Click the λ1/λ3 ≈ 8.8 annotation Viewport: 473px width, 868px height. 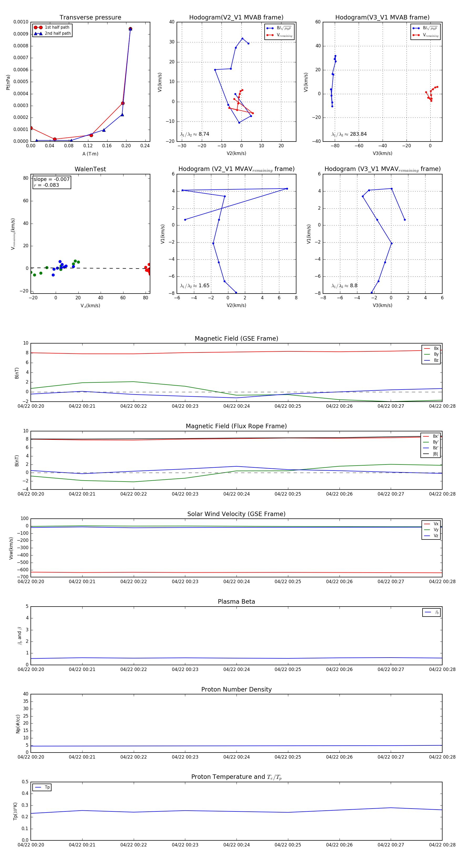point(345,286)
